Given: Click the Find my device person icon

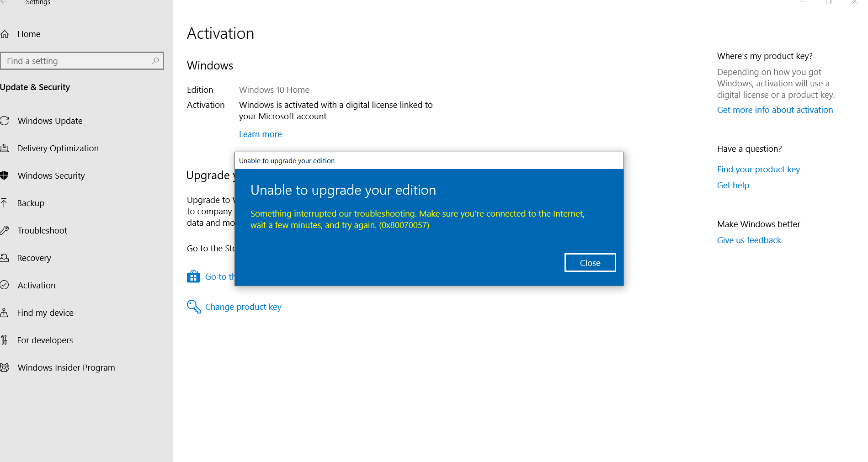Looking at the screenshot, I should coord(4,313).
